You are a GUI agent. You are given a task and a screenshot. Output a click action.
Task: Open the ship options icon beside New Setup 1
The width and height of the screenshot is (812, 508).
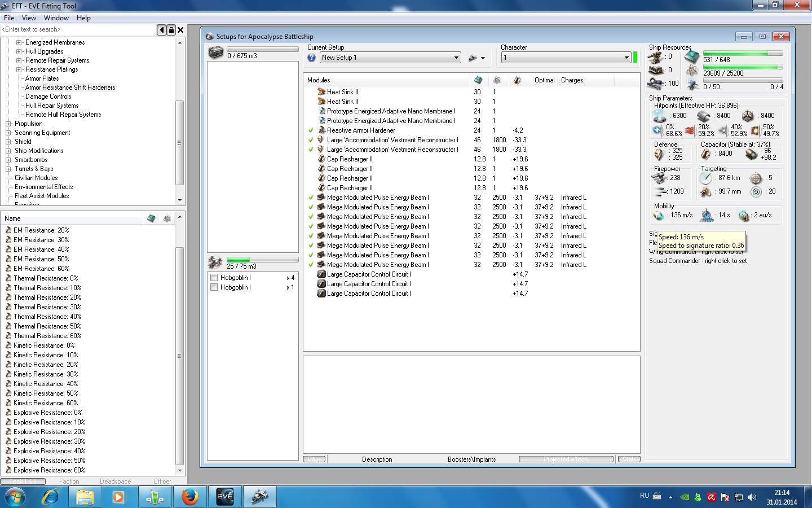coord(476,58)
